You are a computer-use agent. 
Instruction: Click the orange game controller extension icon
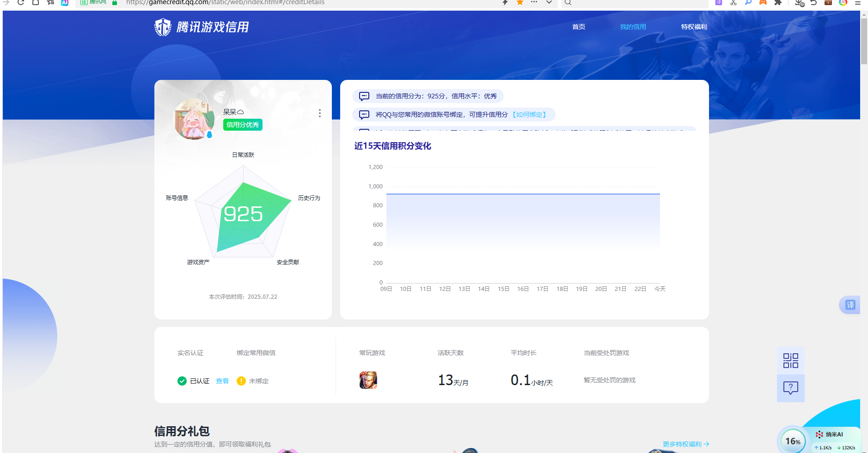coord(763,2)
